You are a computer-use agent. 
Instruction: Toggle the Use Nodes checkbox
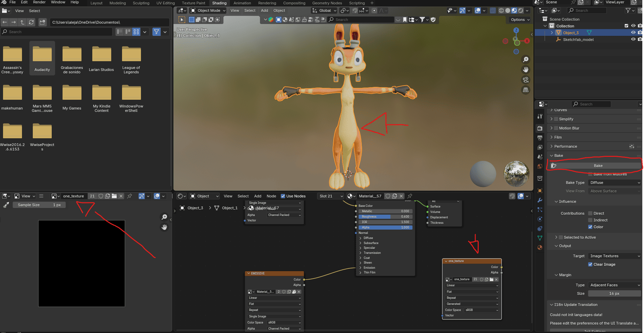283,196
